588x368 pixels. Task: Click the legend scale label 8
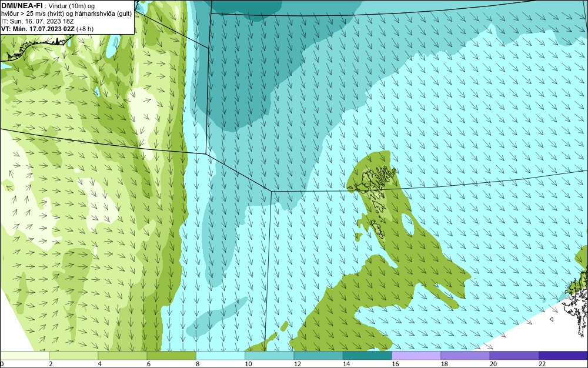click(x=198, y=364)
